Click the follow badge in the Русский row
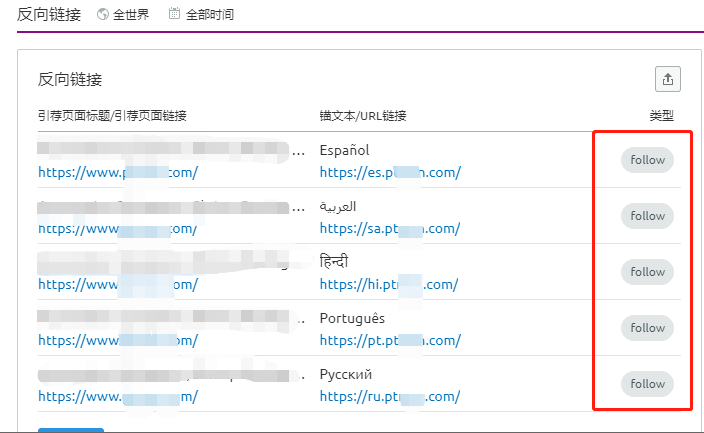The image size is (704, 433). (647, 384)
